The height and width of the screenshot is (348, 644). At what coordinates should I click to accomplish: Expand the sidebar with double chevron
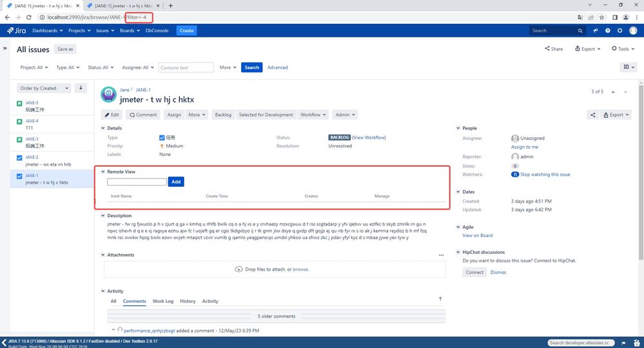click(5, 48)
